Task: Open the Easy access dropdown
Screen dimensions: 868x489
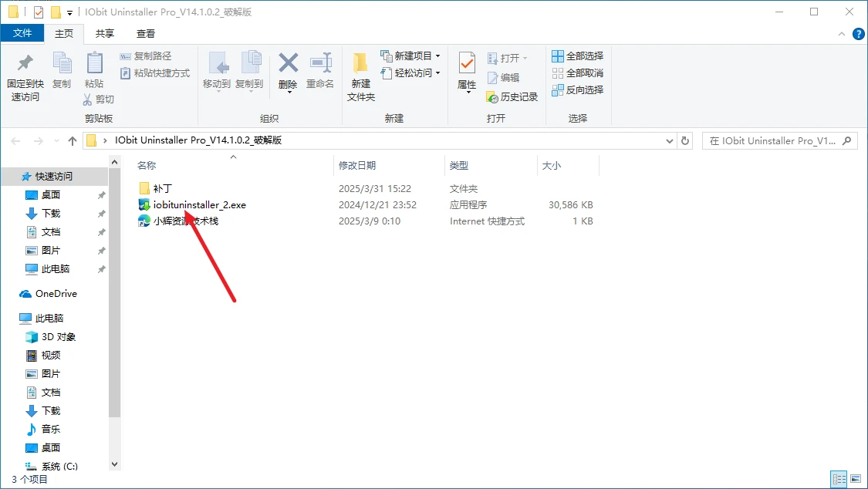Action: point(410,73)
